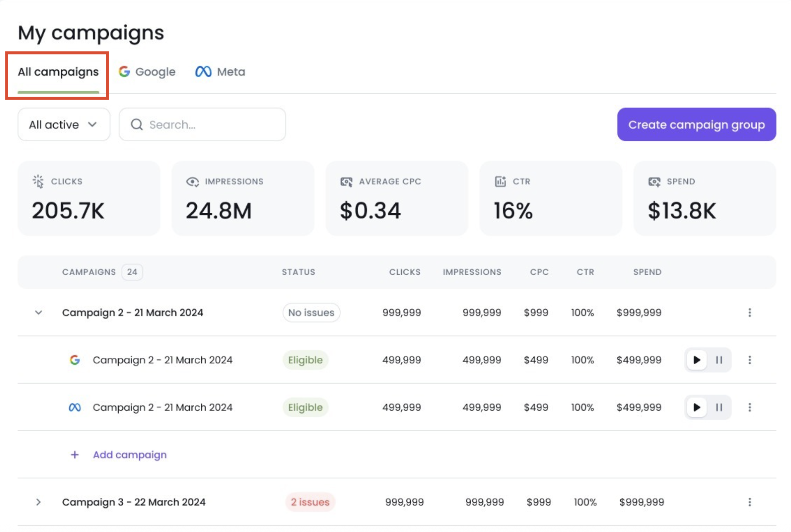
Task: Resume the Google Campaign 2 with the play button
Action: click(696, 360)
